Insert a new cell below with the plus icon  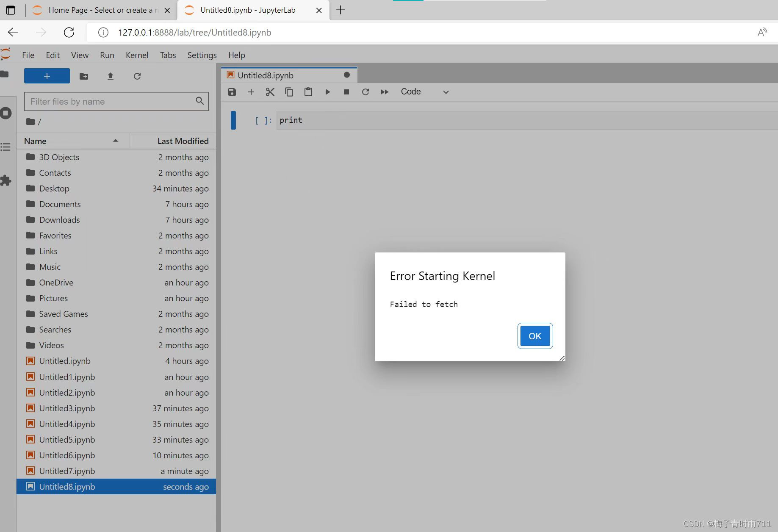coord(251,91)
